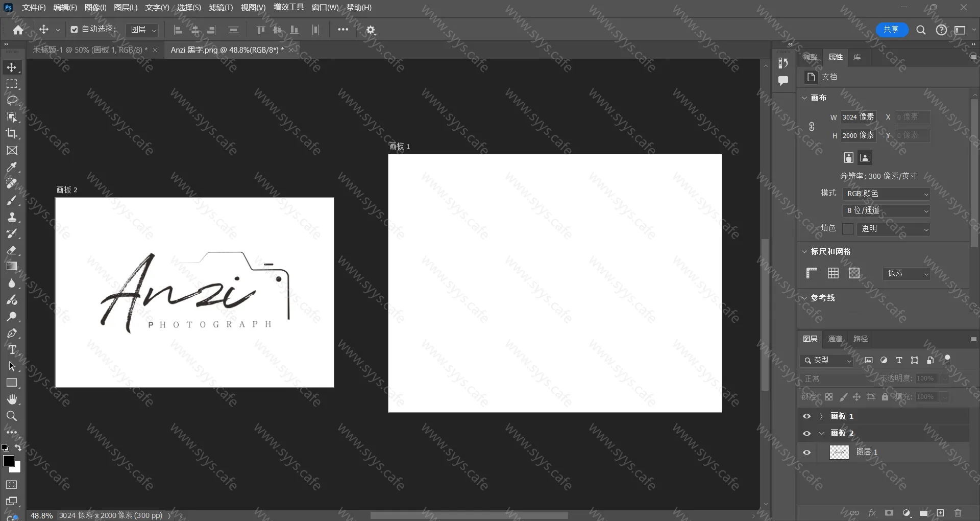Open the 图像(I) menu
This screenshot has width=980, height=521.
tap(95, 8)
